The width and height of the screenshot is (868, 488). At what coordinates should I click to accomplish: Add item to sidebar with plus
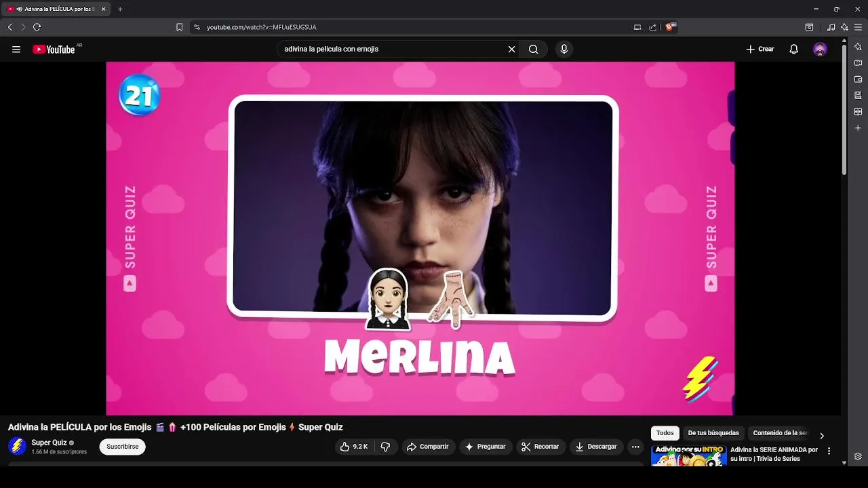(858, 128)
